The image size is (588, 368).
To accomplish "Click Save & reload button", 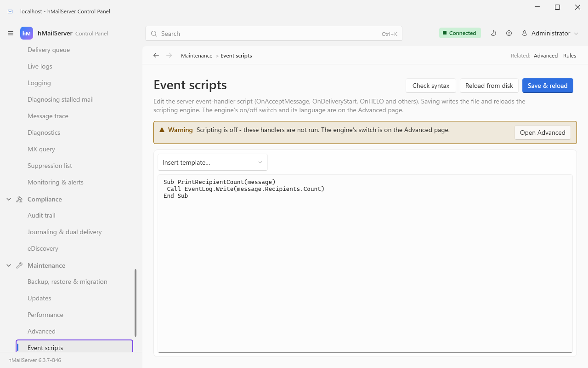I will [x=548, y=86].
